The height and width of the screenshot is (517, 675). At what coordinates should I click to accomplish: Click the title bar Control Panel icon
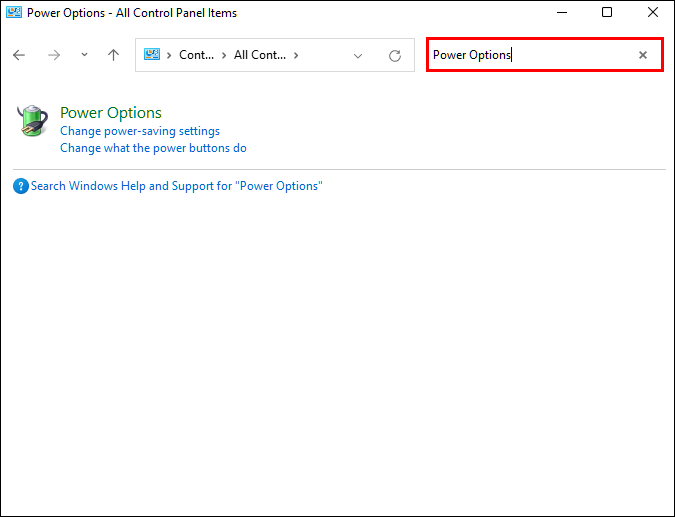14,12
